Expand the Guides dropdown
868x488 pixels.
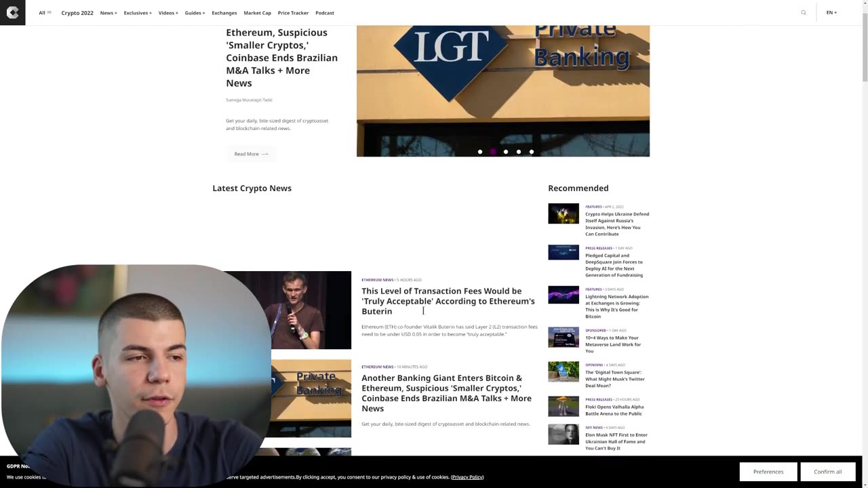click(195, 12)
